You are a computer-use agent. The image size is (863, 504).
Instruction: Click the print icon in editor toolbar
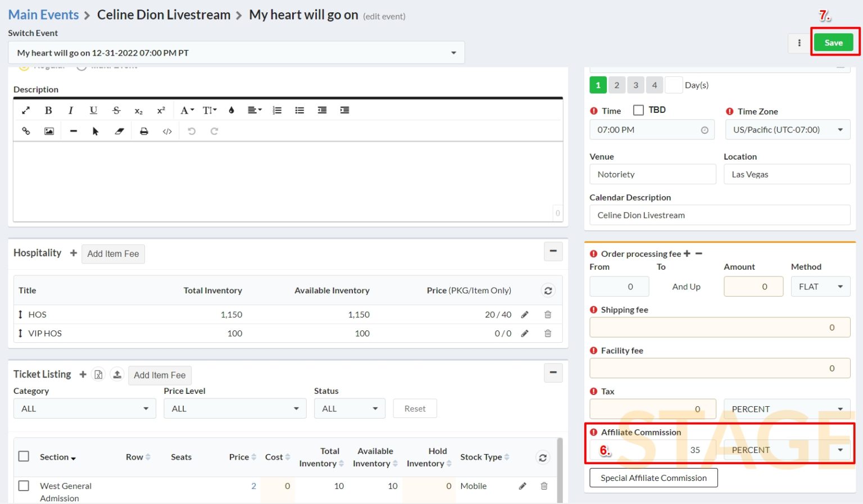(x=144, y=131)
